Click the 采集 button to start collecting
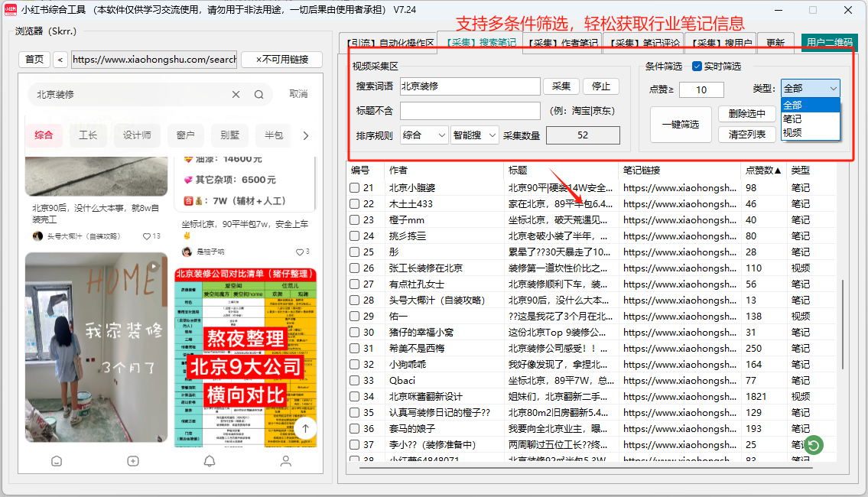 tap(561, 86)
